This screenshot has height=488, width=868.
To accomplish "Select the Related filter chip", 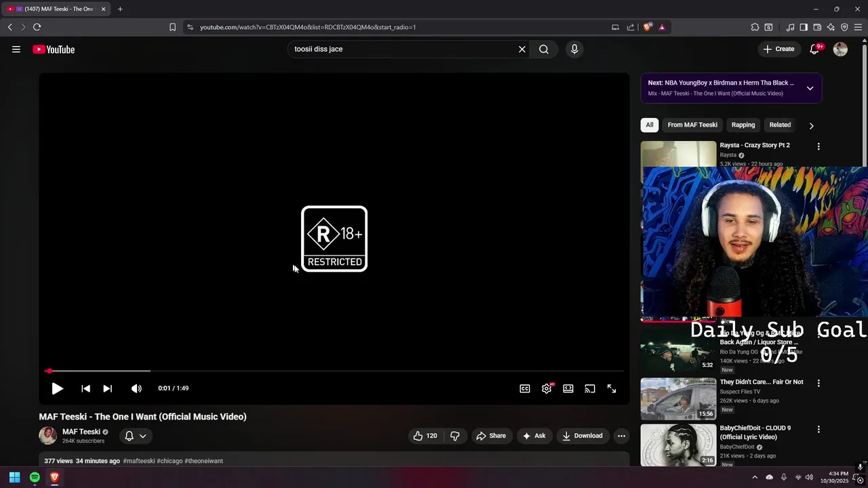I will coord(780,125).
